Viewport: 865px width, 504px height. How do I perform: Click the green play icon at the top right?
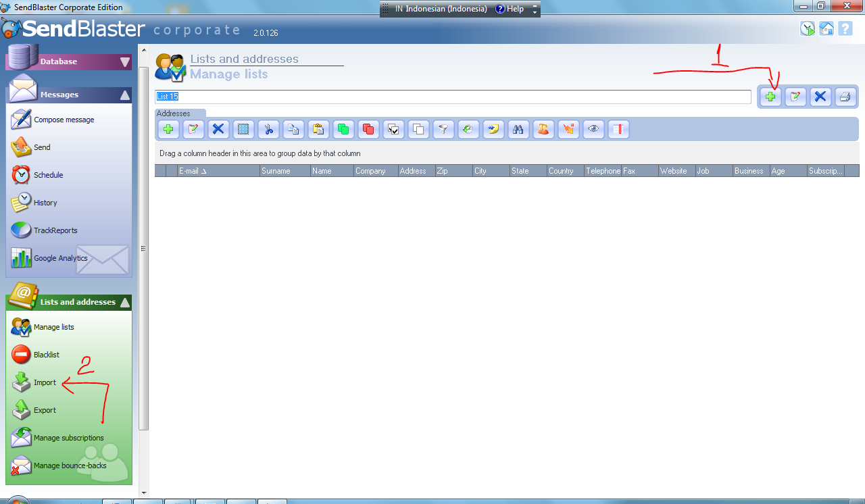808,28
